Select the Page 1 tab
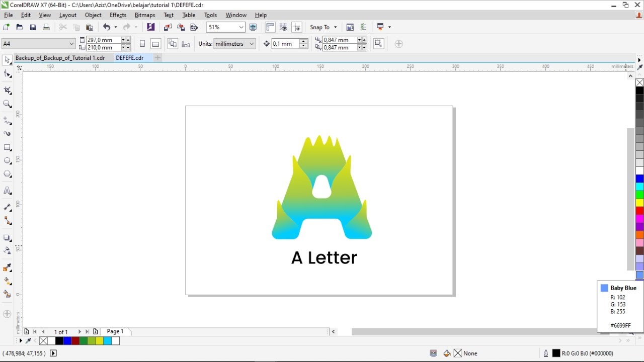Viewport: 644px width, 362px height. tap(115, 331)
